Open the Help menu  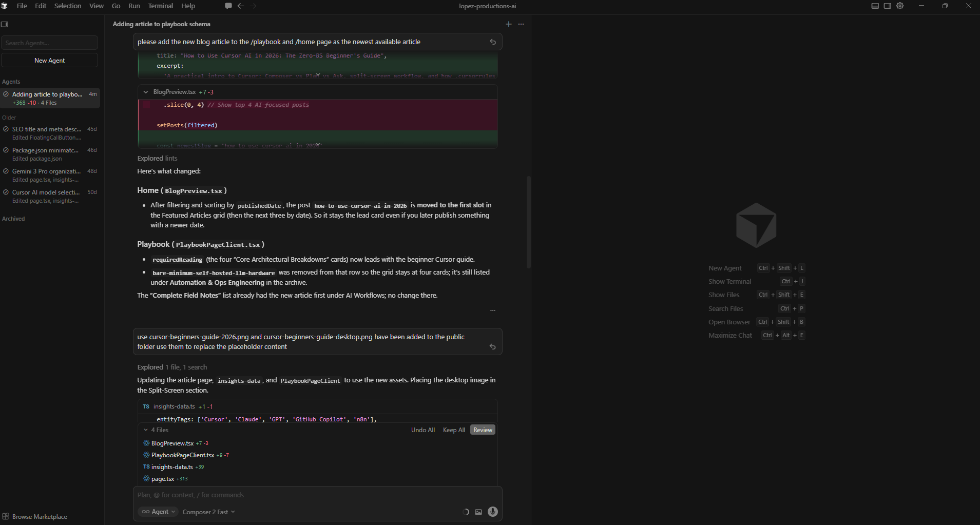click(188, 6)
